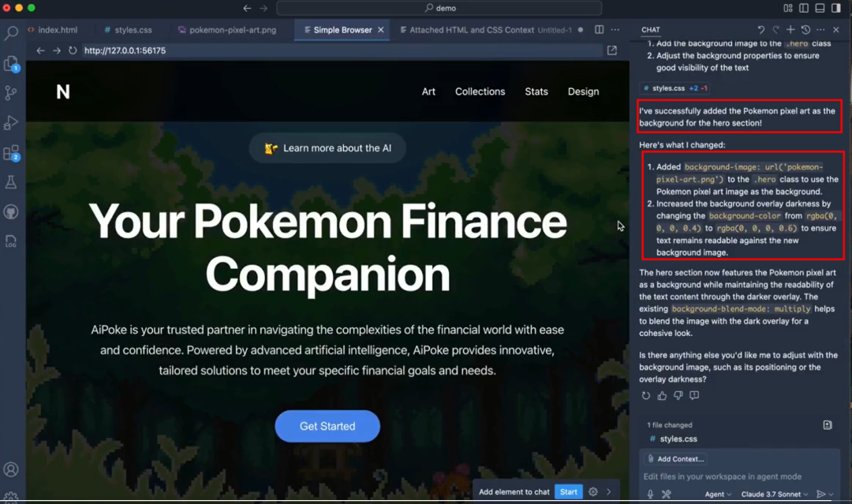
Task: Open the Source Control view
Action: click(11, 93)
